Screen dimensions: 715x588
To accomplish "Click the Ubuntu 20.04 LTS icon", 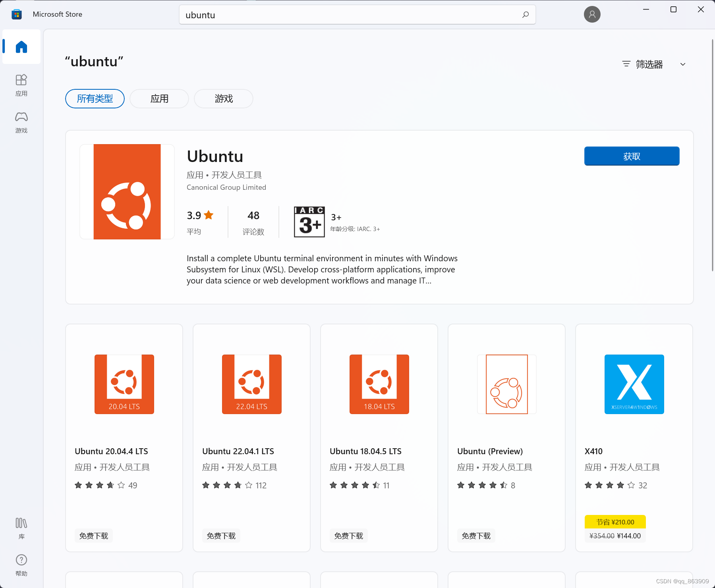I will tap(124, 384).
